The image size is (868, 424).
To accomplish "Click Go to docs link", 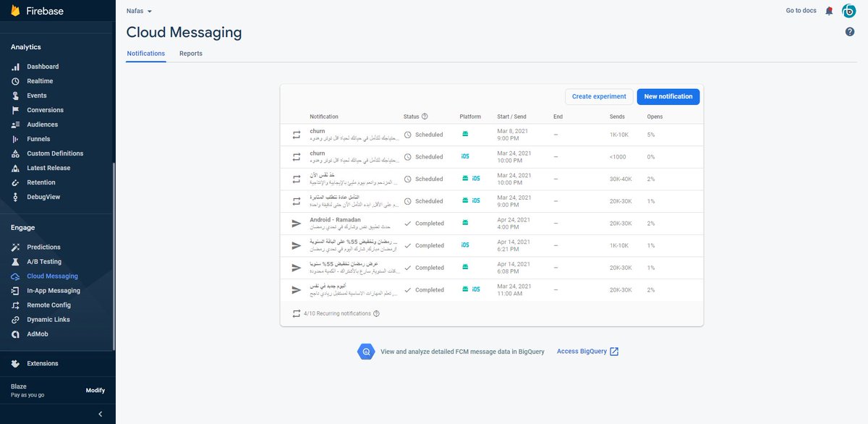I will [801, 11].
